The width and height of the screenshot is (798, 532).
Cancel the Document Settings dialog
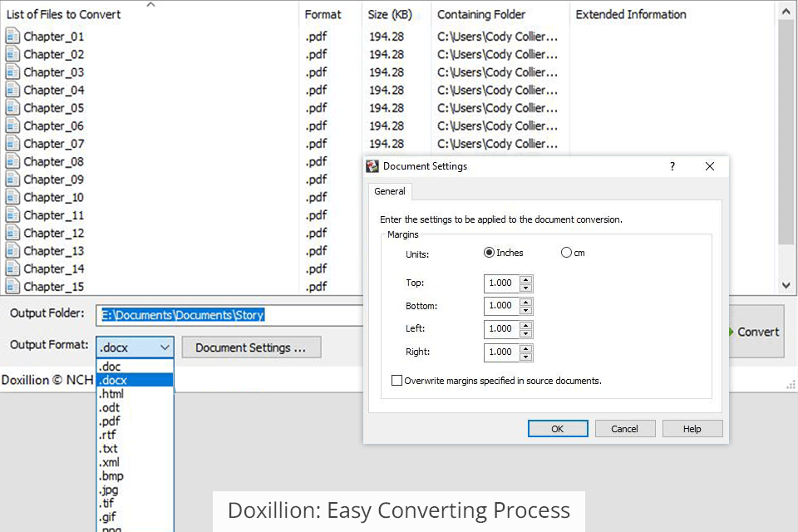(x=625, y=429)
